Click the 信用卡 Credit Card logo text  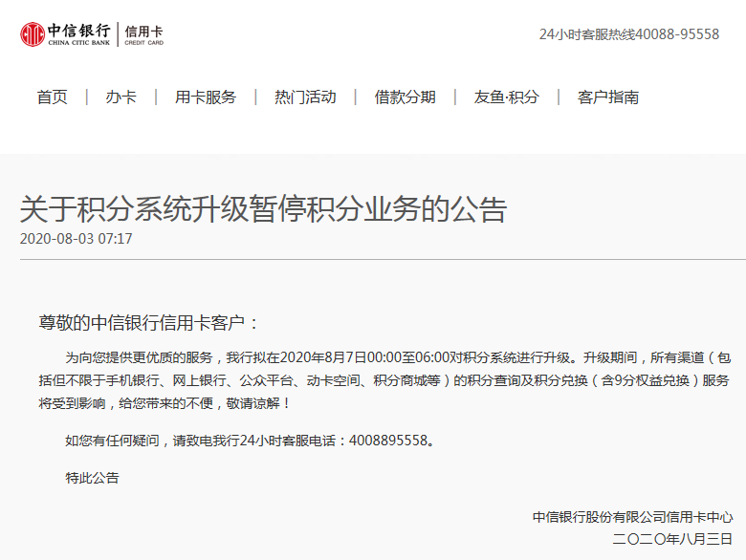pyautogui.click(x=143, y=34)
